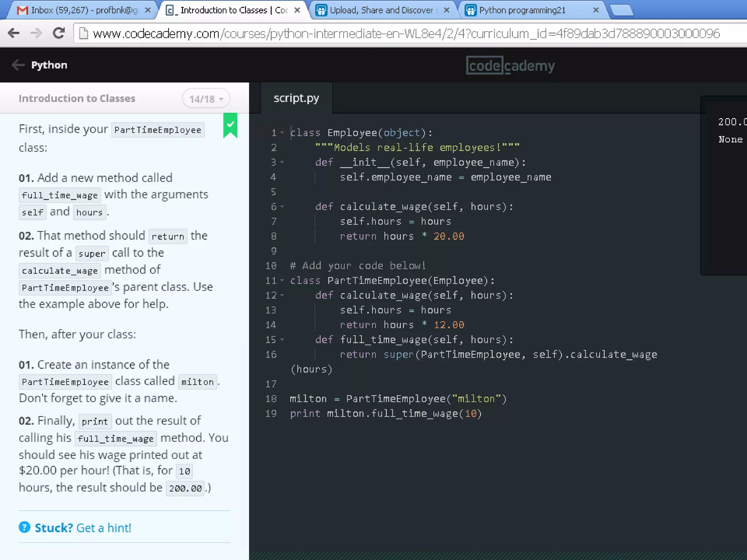
Task: Open the 14/18 exercise dropdown
Action: click(206, 99)
